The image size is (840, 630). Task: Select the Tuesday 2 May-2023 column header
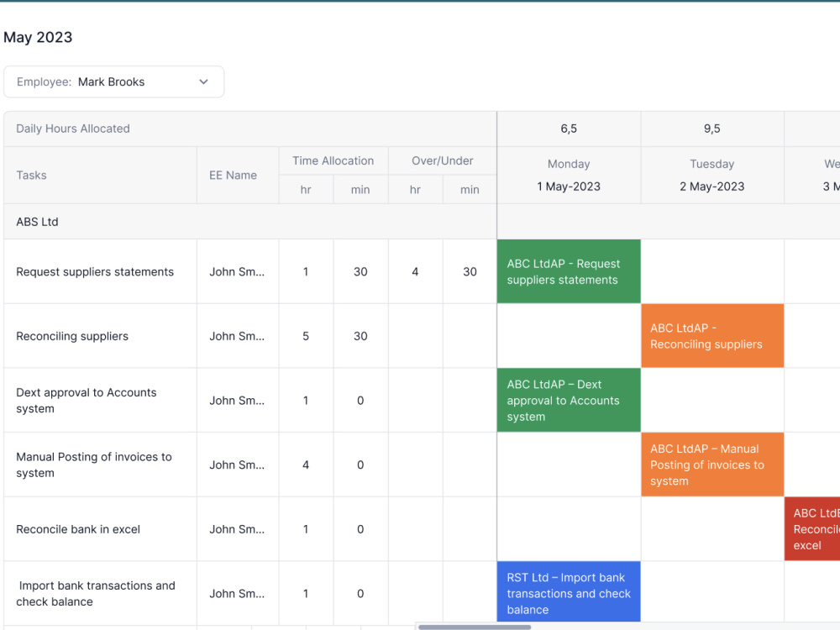click(x=712, y=176)
